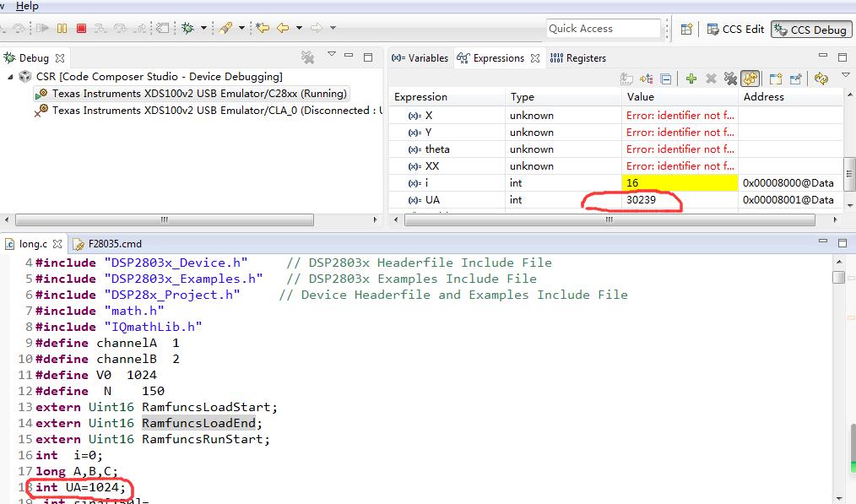The width and height of the screenshot is (856, 504).
Task: Click the red Terminate (stop) icon
Action: point(81,28)
